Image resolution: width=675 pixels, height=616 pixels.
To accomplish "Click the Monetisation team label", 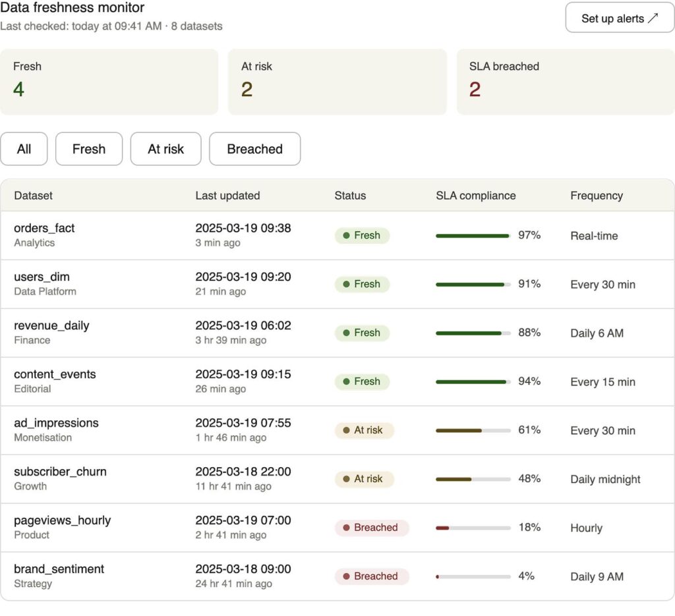I will [43, 437].
